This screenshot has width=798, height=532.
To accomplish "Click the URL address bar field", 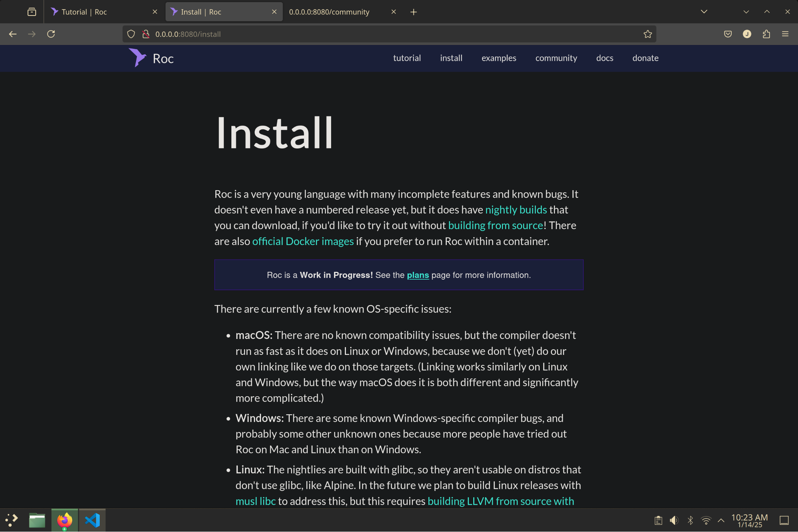I will 389,34.
